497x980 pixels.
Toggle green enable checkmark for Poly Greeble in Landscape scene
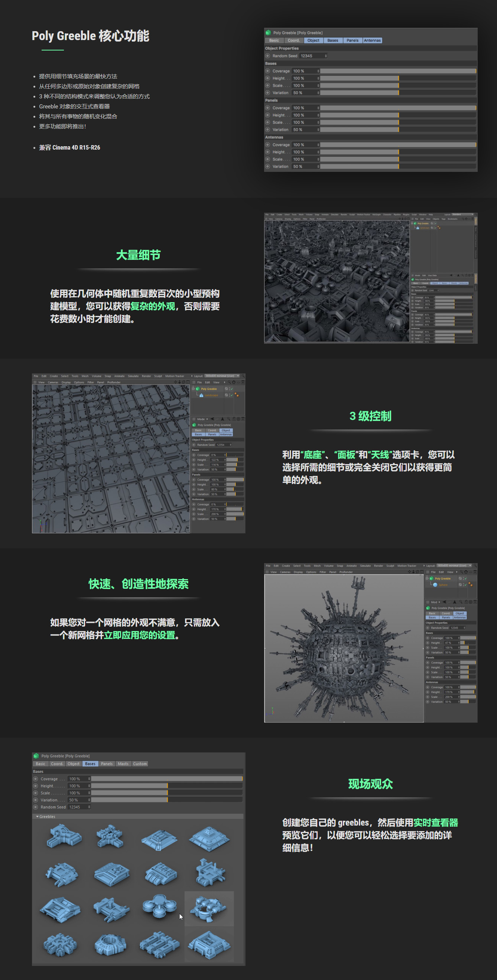232,389
